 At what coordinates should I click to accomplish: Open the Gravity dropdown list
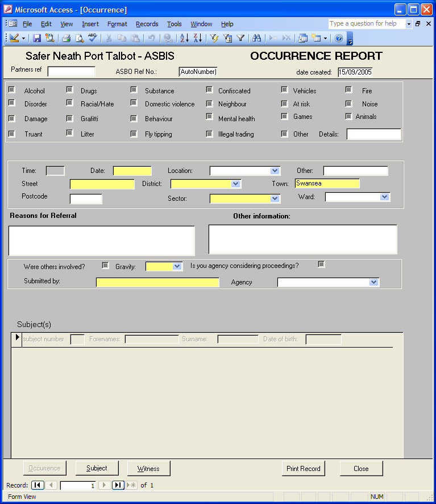point(177,266)
